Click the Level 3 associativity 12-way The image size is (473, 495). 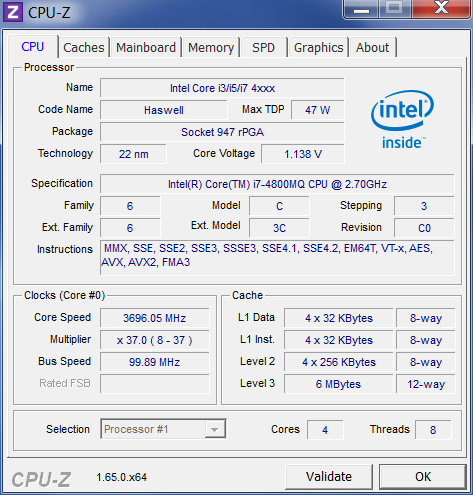coord(426,384)
